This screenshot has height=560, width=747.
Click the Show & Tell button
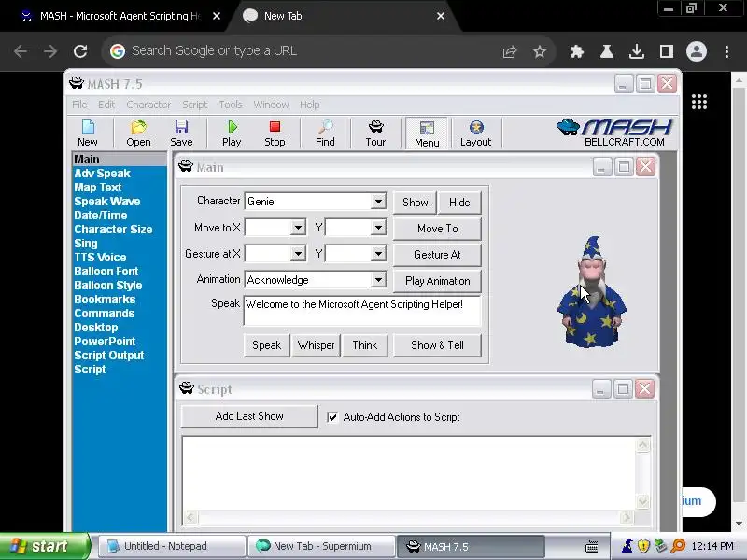coord(437,345)
